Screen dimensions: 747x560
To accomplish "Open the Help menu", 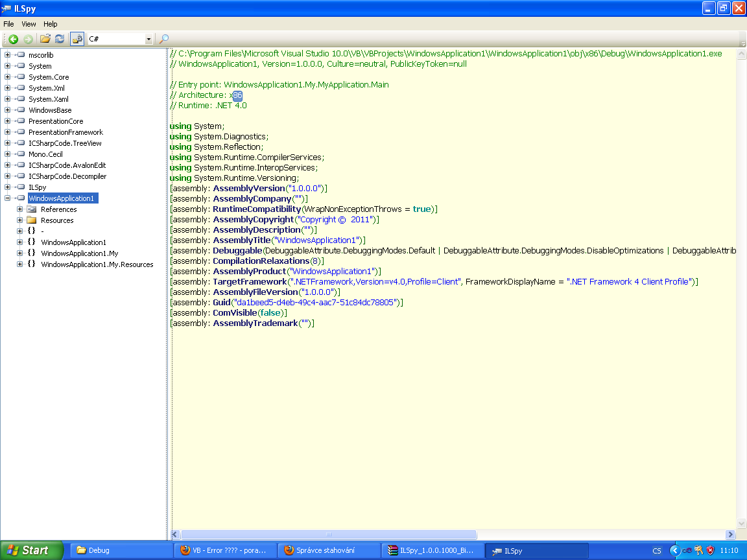I will coord(51,24).
